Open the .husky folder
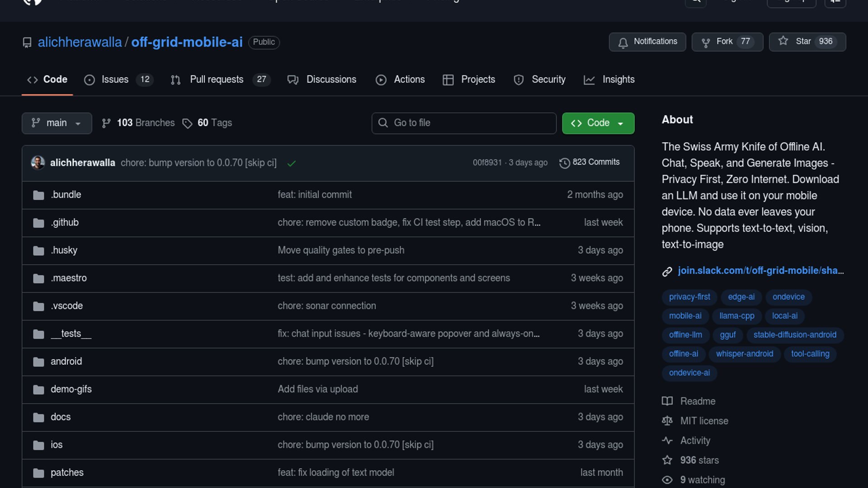Viewport: 868px width, 488px height. (64, 250)
